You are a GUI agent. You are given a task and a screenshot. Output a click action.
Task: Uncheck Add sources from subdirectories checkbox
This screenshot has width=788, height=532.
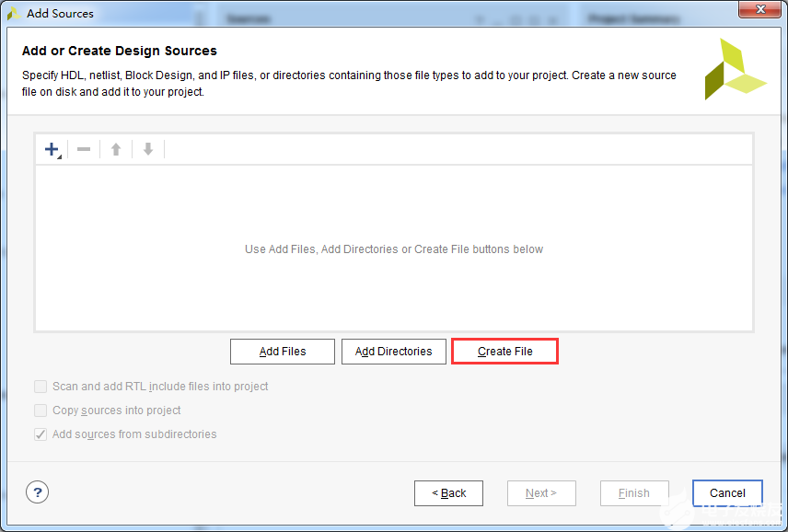[x=41, y=434]
